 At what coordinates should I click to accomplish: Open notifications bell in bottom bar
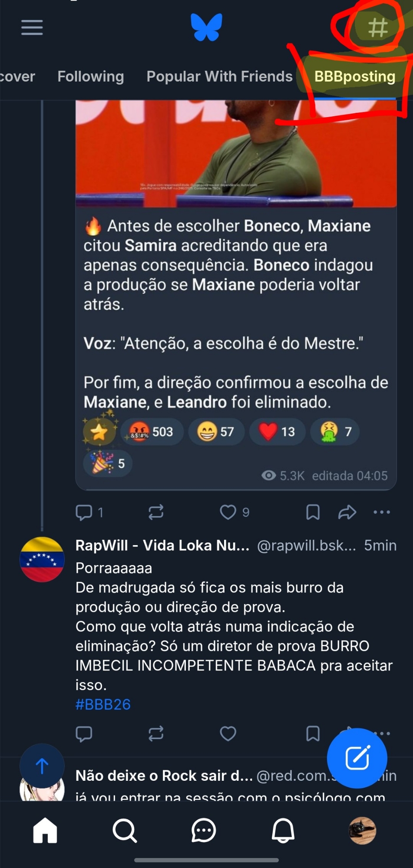coord(283,831)
